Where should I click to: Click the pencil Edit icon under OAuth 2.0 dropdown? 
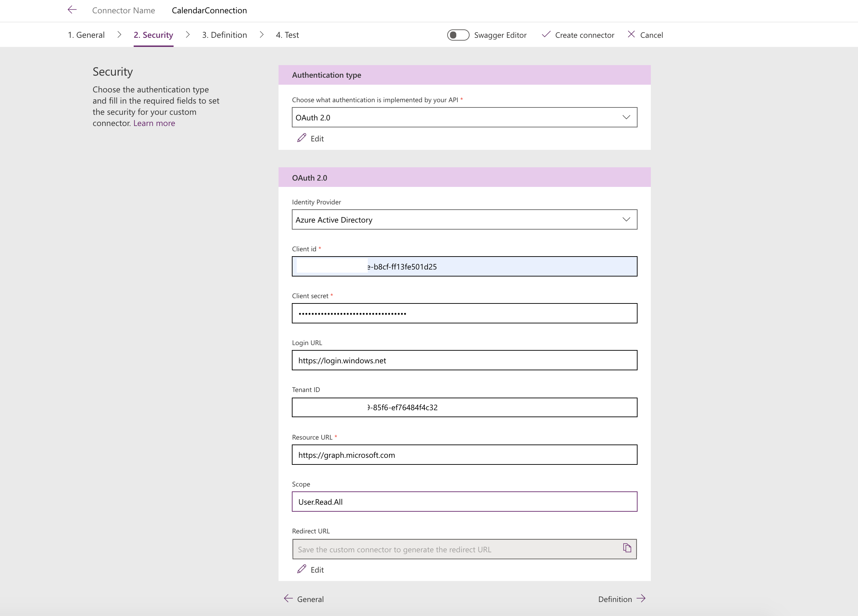click(302, 138)
